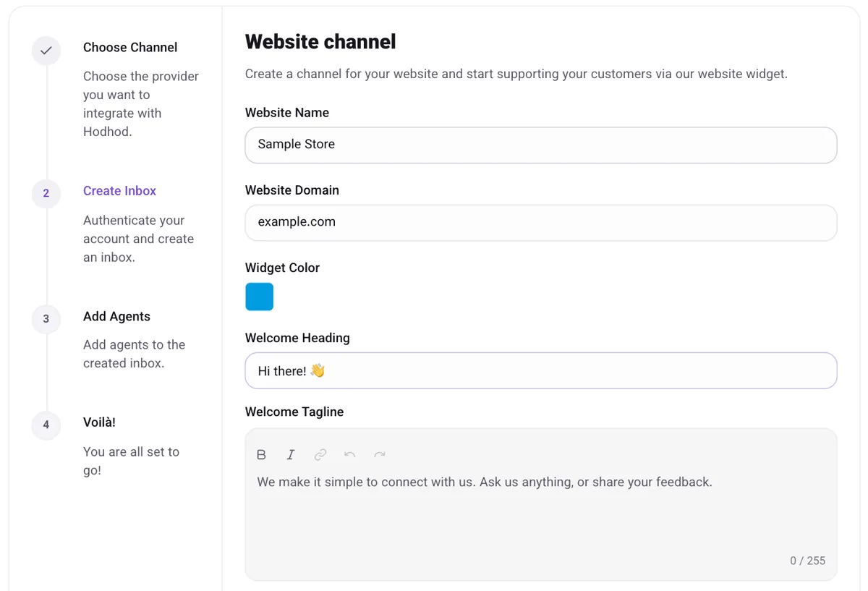Click the Widget Color label

point(282,268)
